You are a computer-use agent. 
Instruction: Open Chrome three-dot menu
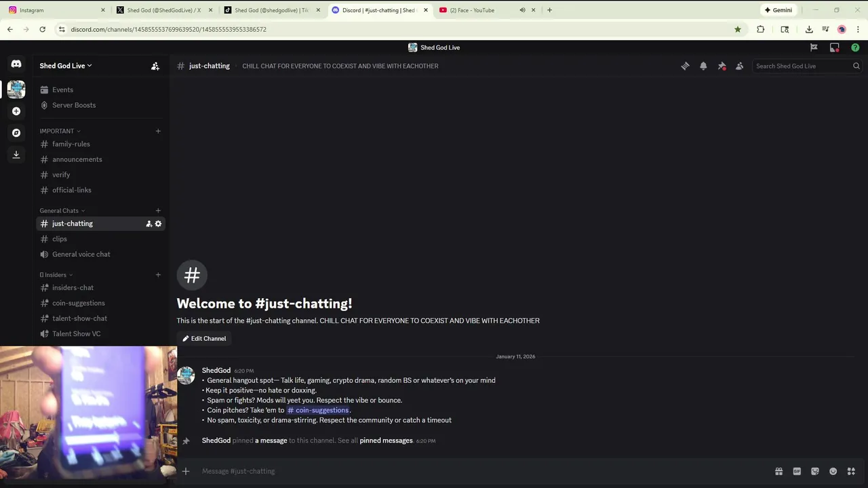coord(858,29)
